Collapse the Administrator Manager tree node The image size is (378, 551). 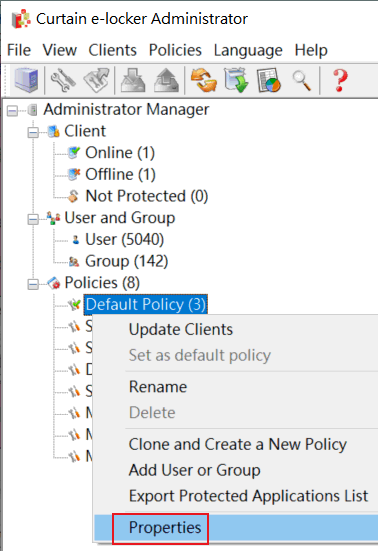point(12,111)
